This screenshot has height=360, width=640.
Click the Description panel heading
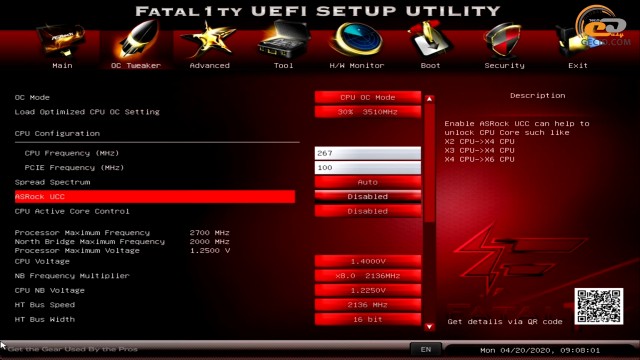[538, 96]
